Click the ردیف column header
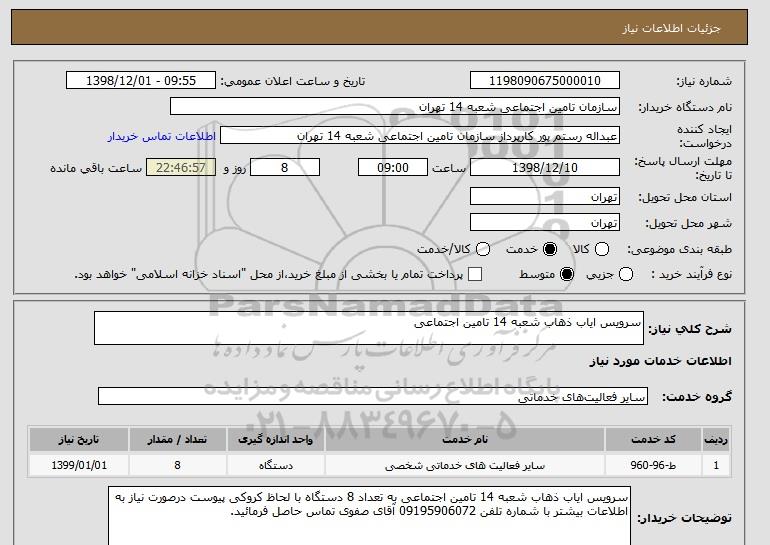Screen dimensions: 770x545 (716, 439)
